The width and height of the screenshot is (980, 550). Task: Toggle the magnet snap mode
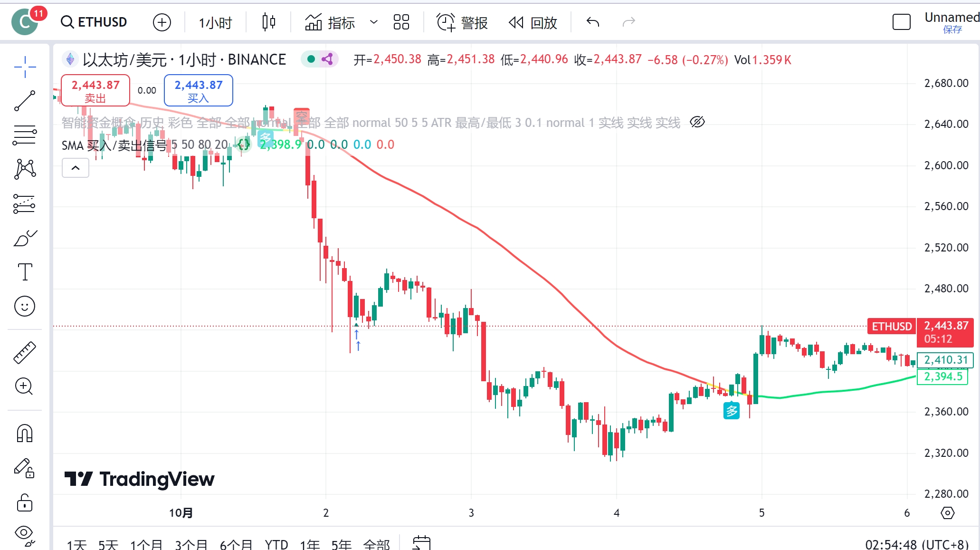click(25, 433)
